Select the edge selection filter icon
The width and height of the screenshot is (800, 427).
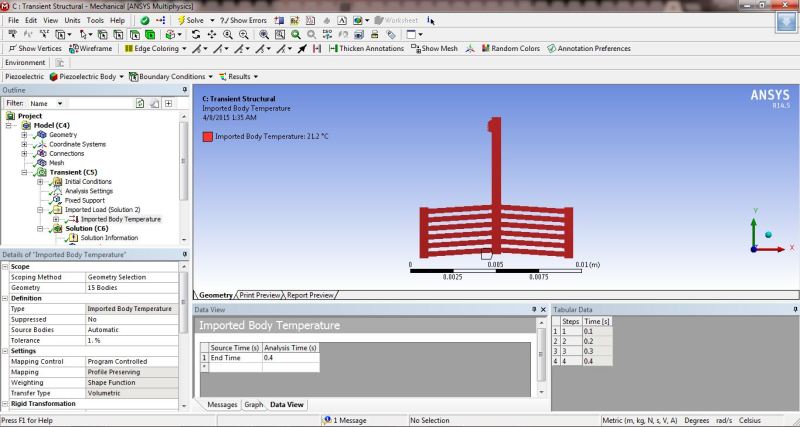[x=118, y=34]
